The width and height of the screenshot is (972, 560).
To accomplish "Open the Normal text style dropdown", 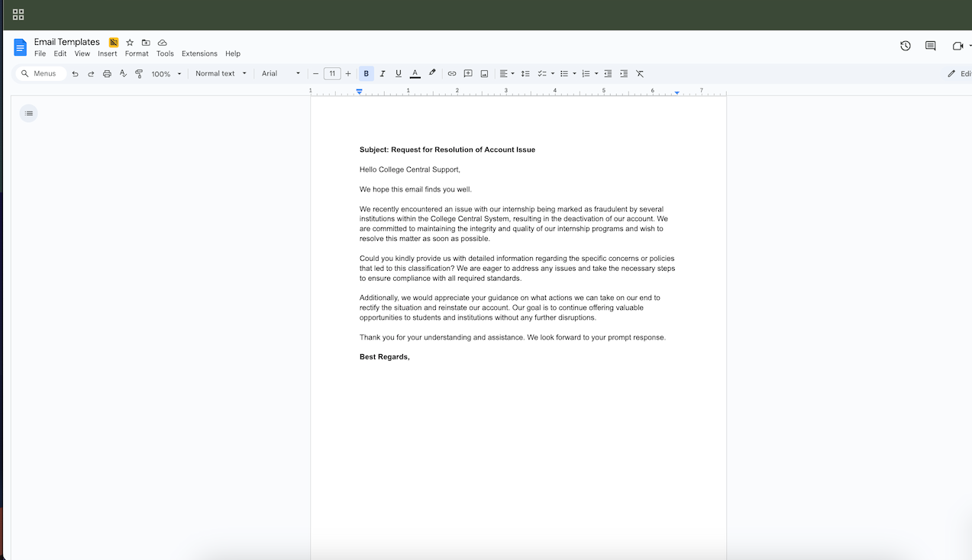I will (x=221, y=74).
